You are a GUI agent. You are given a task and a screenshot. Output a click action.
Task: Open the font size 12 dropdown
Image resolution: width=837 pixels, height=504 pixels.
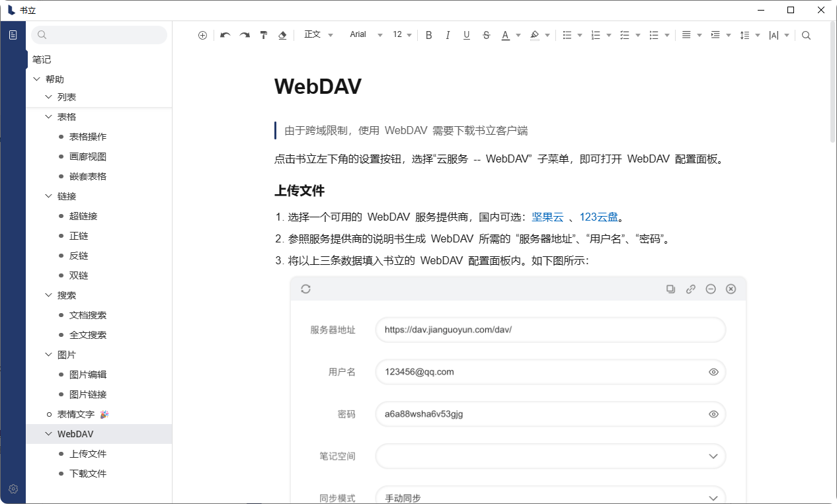[402, 35]
